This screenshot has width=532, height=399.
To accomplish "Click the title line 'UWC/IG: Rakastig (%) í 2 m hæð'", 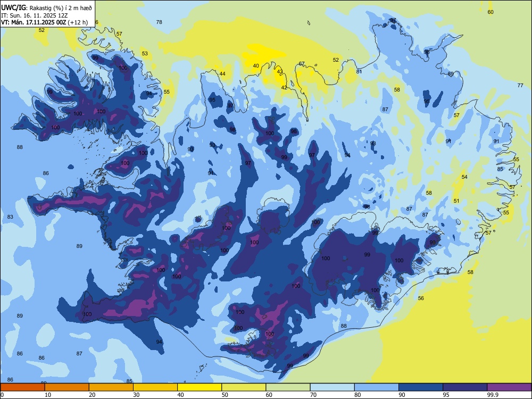I will point(46,8).
